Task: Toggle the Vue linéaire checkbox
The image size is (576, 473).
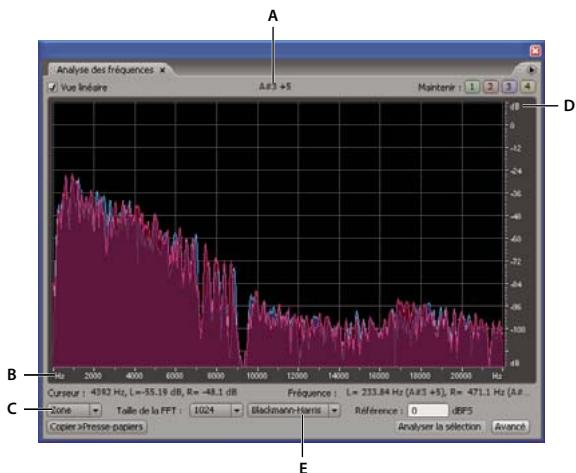Action: [53, 87]
